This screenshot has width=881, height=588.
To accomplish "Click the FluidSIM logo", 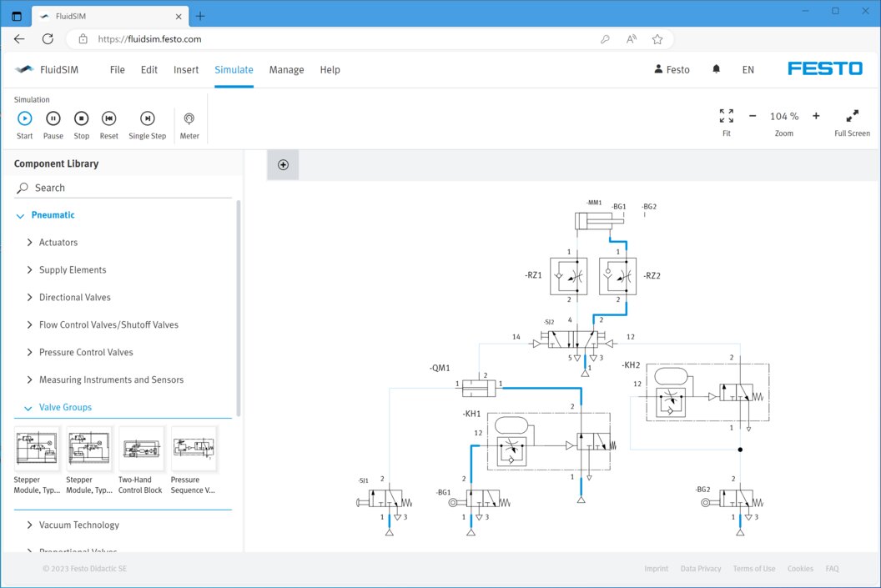I will [47, 69].
